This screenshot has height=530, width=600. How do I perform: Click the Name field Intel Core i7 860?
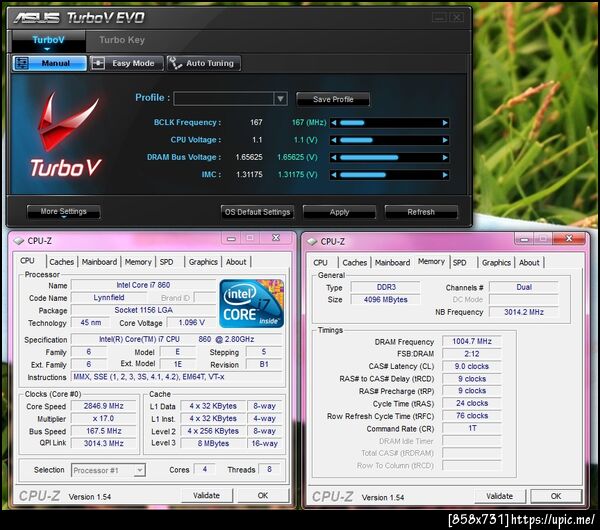(x=143, y=285)
